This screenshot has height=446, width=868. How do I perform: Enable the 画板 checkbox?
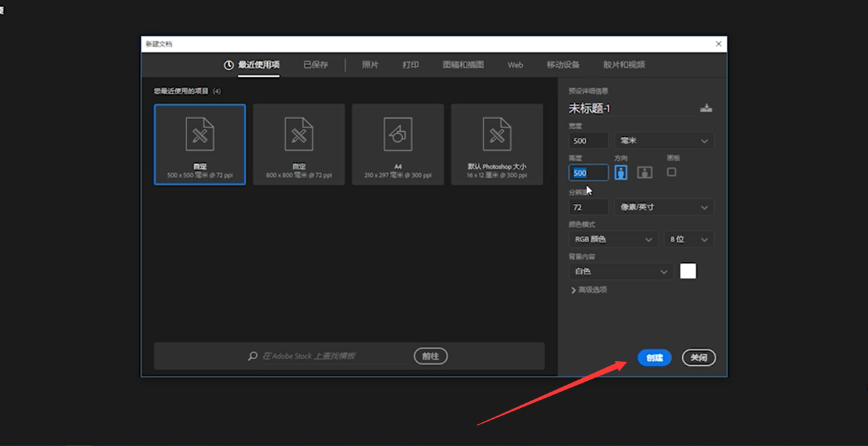pyautogui.click(x=671, y=172)
